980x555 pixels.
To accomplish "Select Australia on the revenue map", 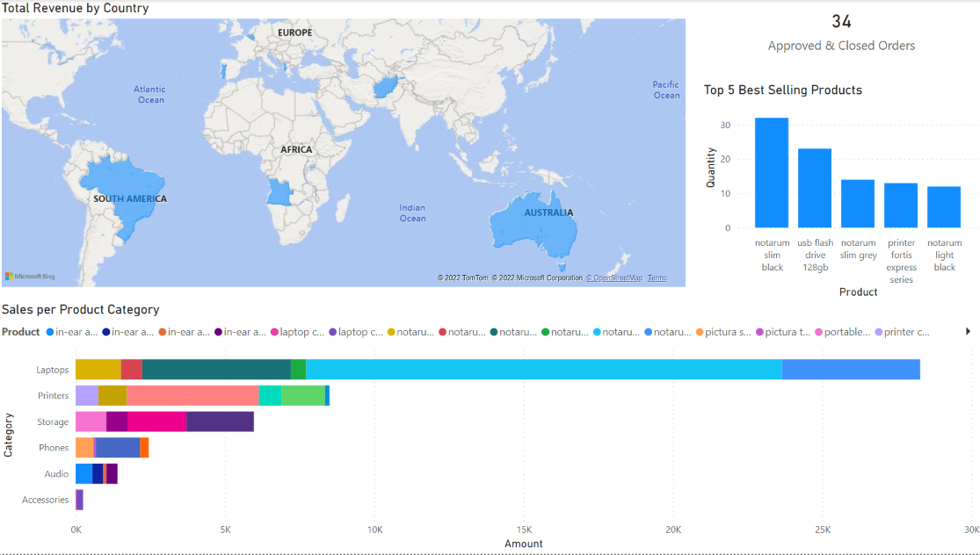I will pyautogui.click(x=534, y=225).
